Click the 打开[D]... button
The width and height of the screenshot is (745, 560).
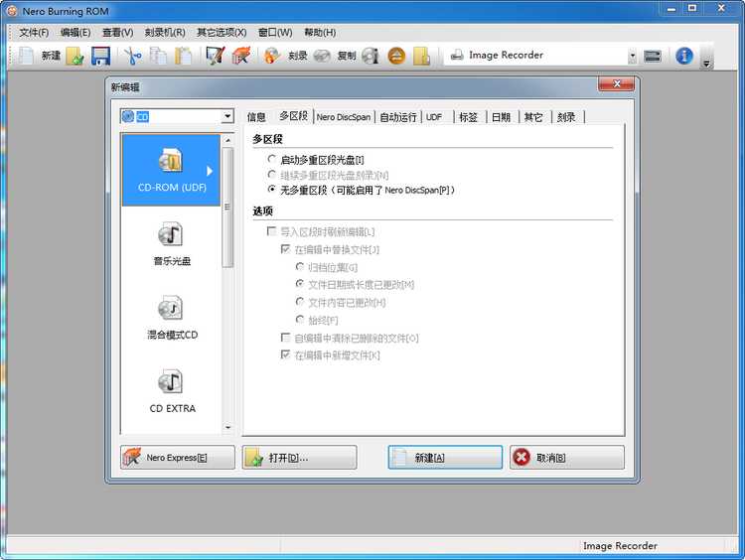click(x=299, y=458)
